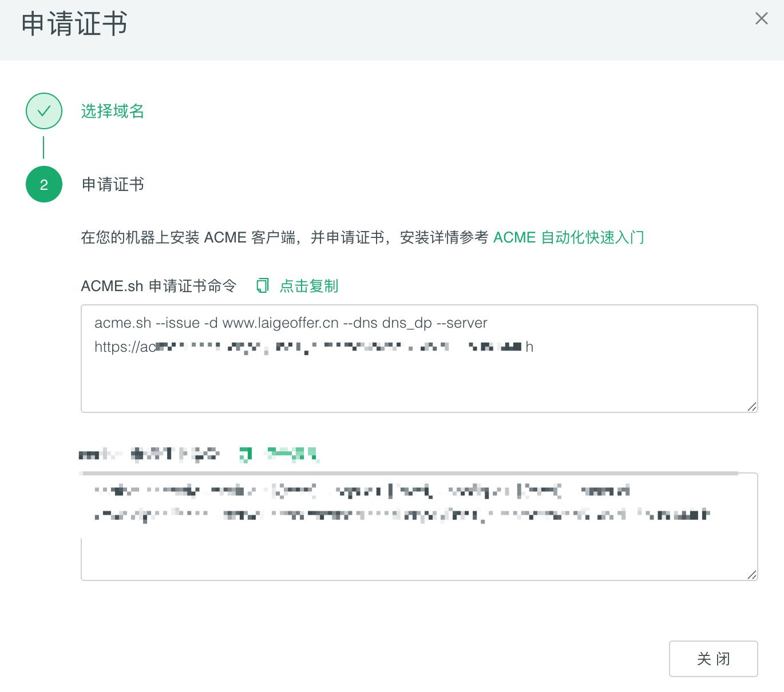
Task: Click the green blurred link in the second section
Action: coord(292,455)
